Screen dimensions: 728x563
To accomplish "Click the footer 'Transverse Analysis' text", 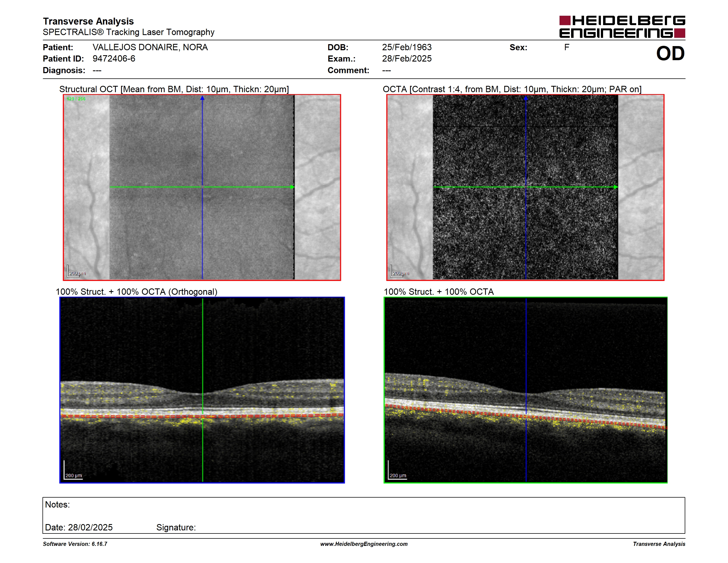I will [659, 544].
